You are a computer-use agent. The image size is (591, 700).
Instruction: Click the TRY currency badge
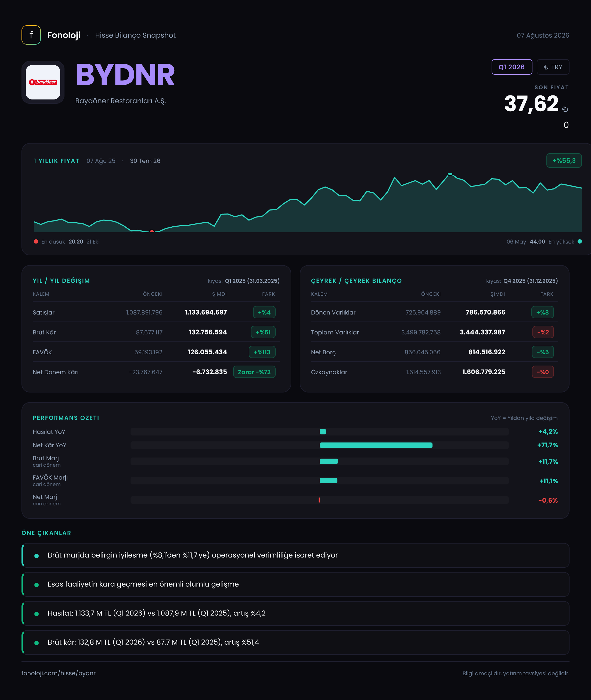pos(553,67)
